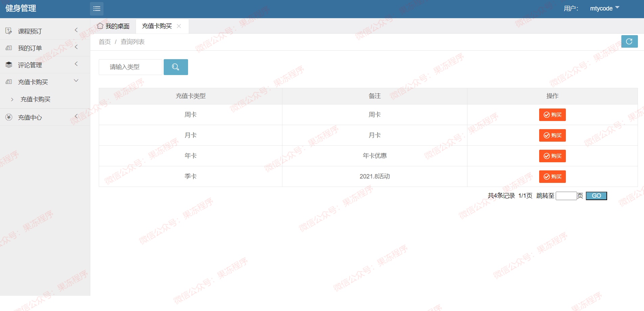Image resolution: width=644 pixels, height=311 pixels.
Task: Click the 首页 breadcrumb link
Action: [x=105, y=42]
